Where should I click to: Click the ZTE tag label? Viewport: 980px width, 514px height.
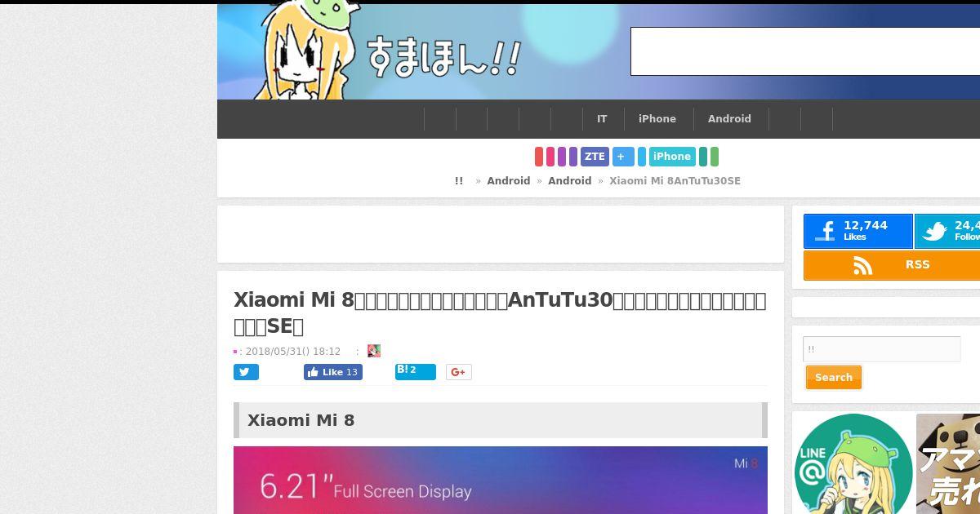(595, 157)
